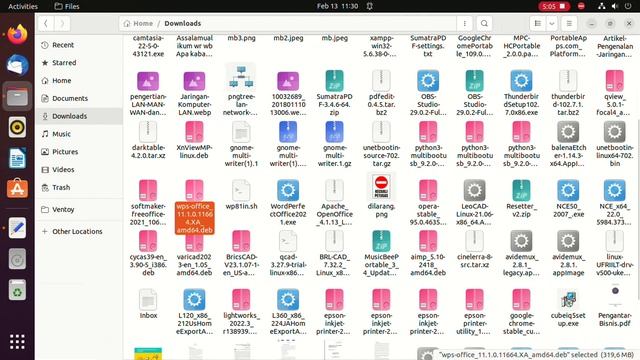Select Downloads in the sidebar

(x=79, y=116)
